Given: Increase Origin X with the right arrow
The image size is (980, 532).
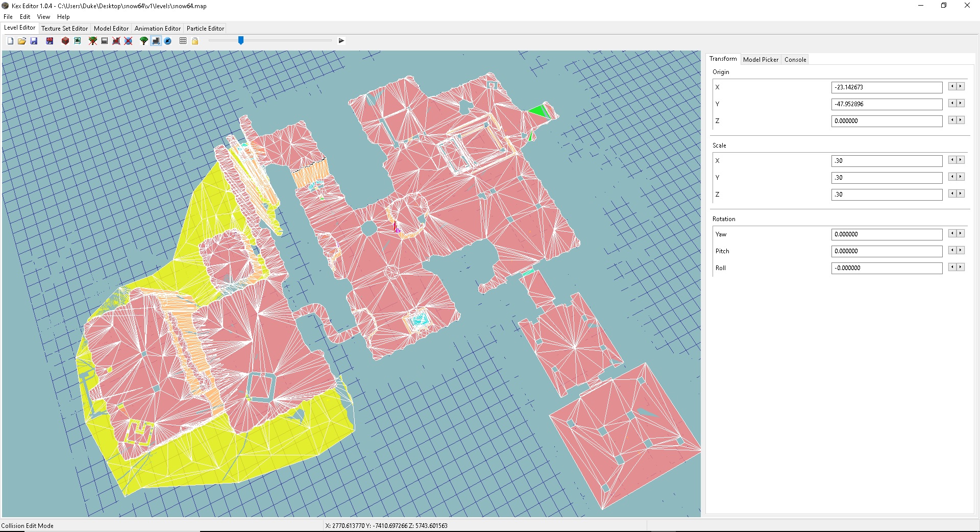Looking at the screenshot, I should pos(961,87).
